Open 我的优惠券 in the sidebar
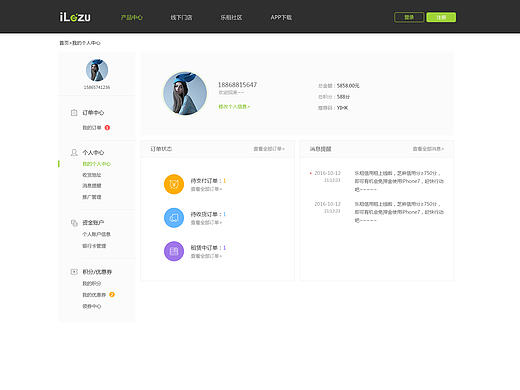 coord(94,295)
